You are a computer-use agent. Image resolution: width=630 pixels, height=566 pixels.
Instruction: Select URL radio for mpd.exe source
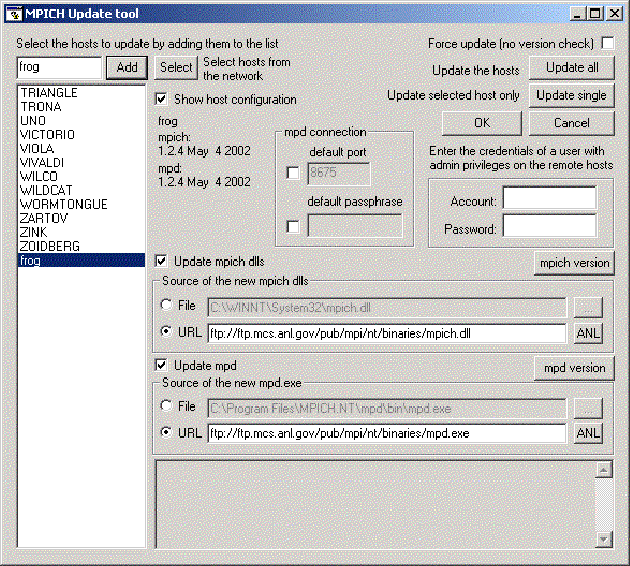click(166, 432)
